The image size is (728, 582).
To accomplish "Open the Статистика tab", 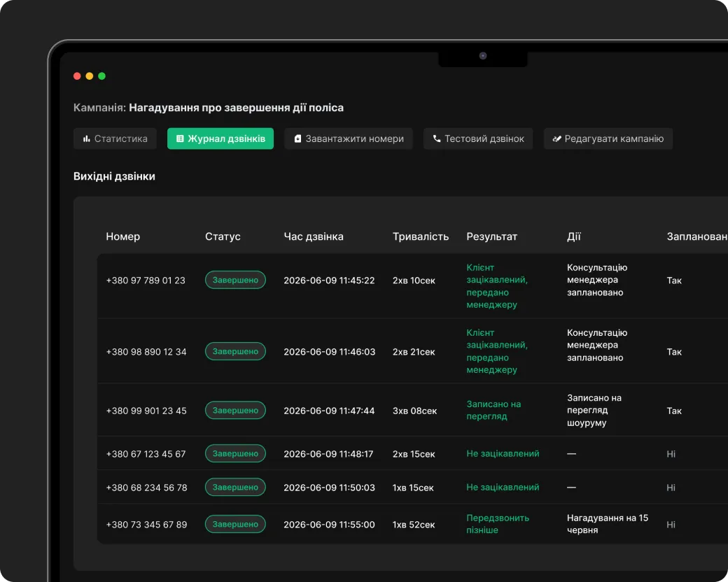I will click(115, 139).
